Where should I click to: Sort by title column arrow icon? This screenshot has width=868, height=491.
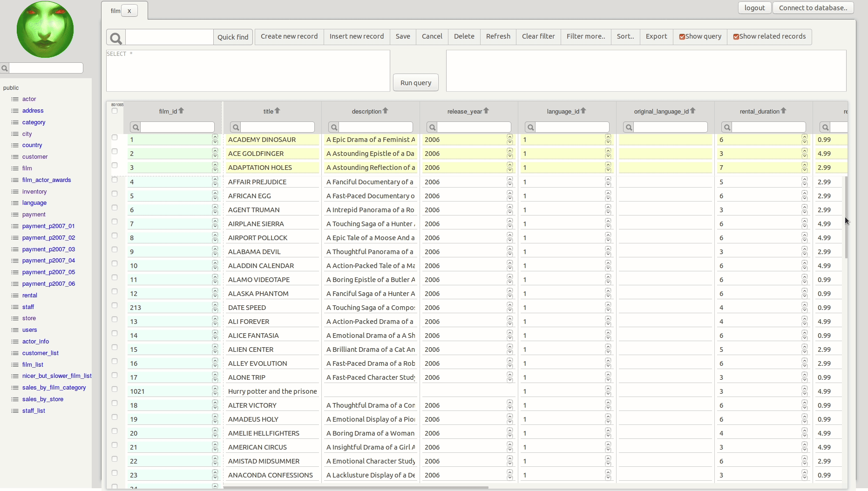(x=278, y=111)
